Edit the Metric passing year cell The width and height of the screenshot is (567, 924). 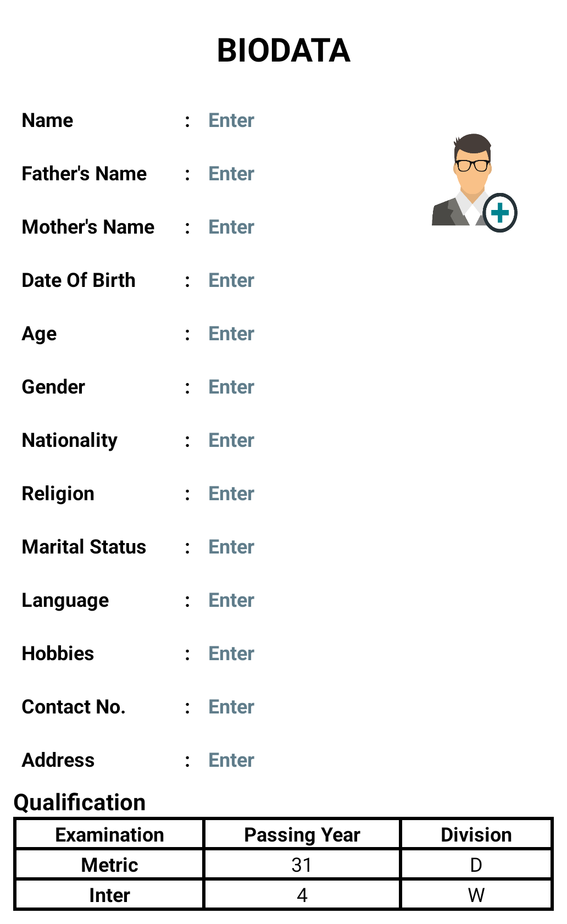click(302, 865)
